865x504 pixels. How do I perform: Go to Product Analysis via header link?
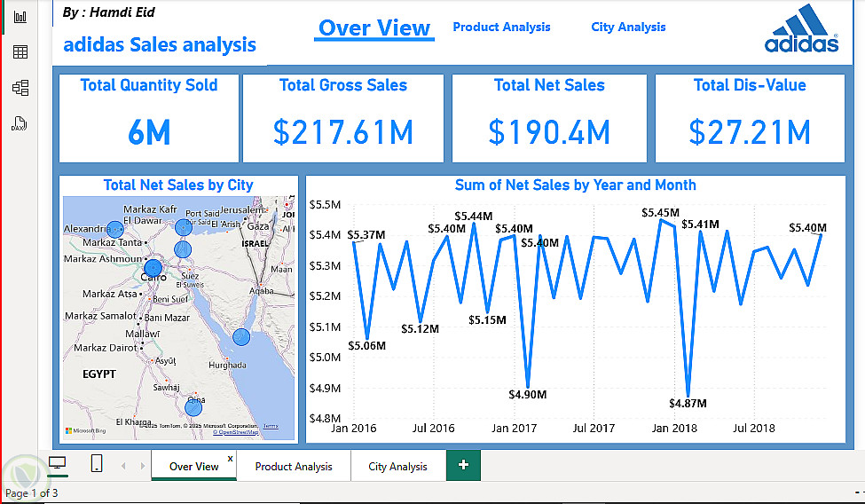501,27
